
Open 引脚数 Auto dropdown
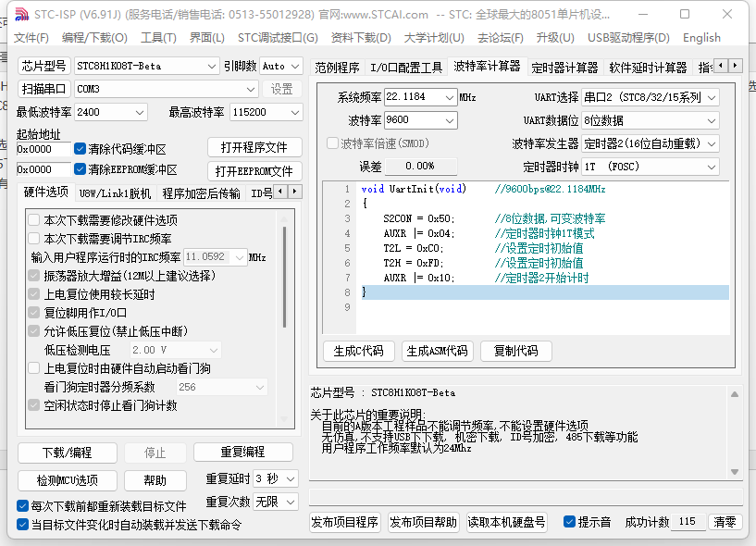point(281,66)
